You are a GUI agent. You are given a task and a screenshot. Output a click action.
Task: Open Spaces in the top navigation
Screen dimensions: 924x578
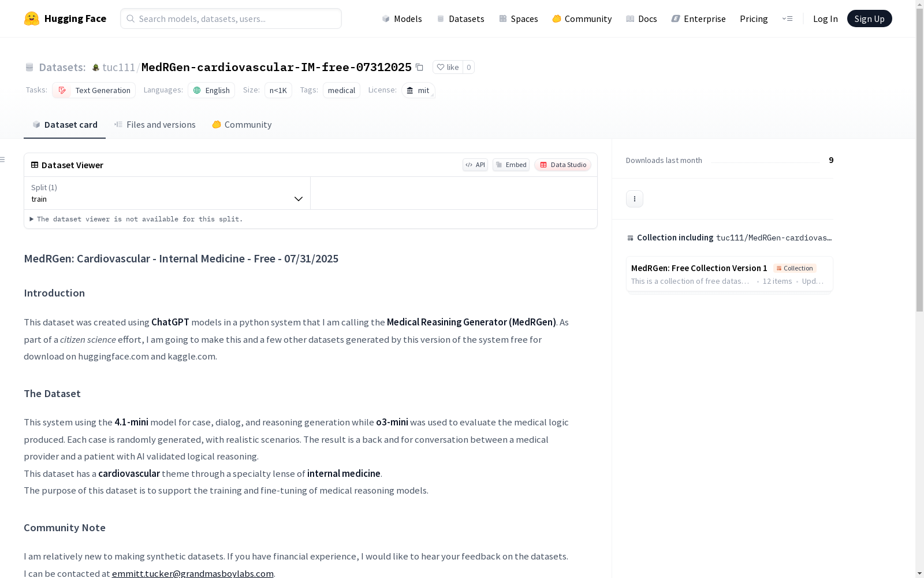(x=518, y=18)
